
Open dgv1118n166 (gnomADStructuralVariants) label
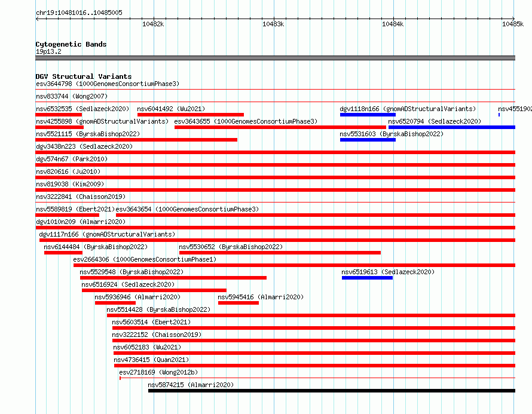click(x=408, y=109)
